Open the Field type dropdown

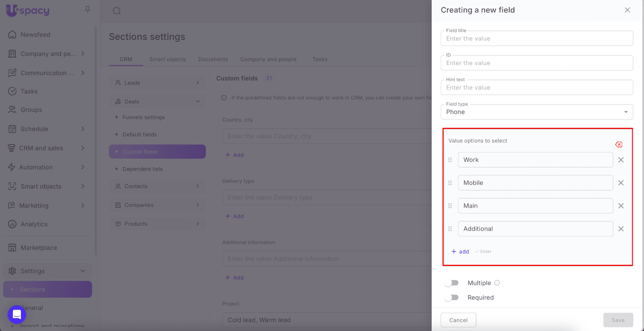pyautogui.click(x=537, y=112)
